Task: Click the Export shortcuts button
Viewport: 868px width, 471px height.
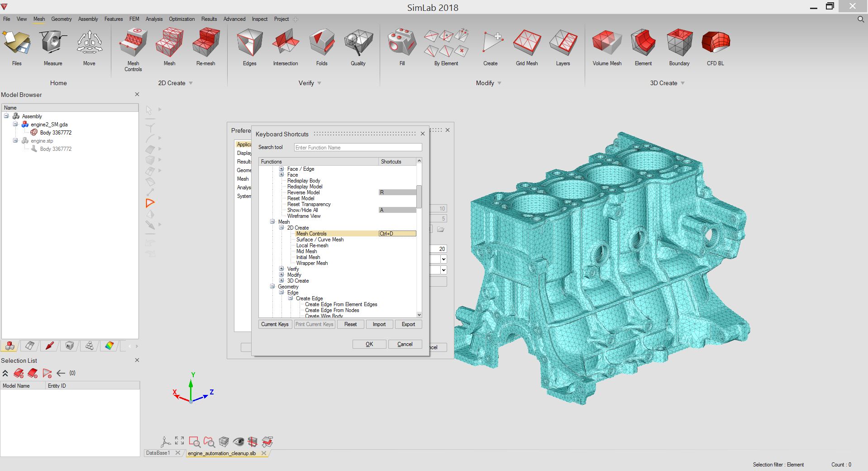Action: (408, 324)
